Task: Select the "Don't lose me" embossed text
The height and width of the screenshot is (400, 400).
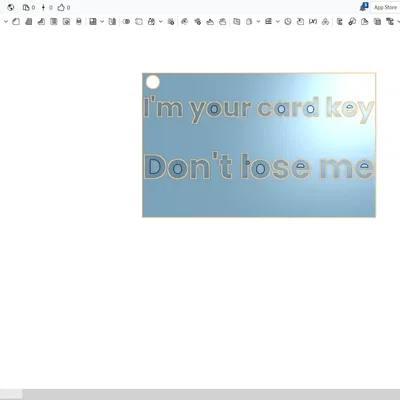Action: click(259, 166)
